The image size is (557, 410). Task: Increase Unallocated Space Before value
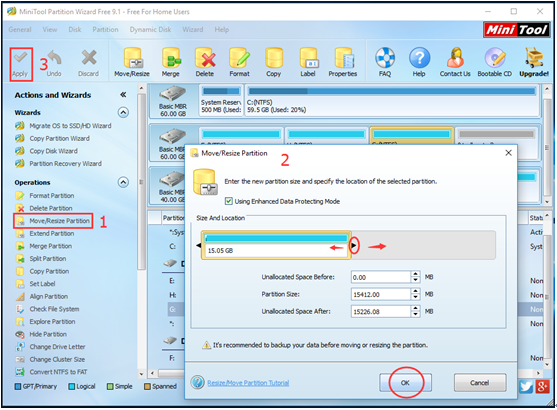415,274
